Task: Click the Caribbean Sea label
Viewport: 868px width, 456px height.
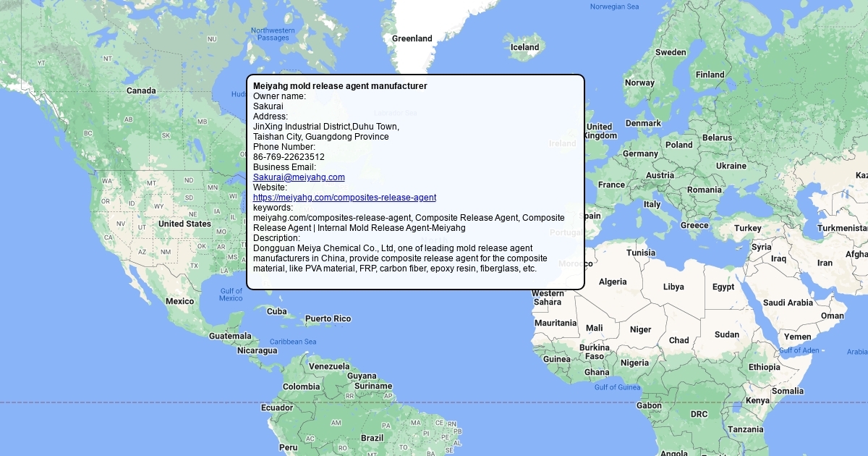Action: coord(293,342)
